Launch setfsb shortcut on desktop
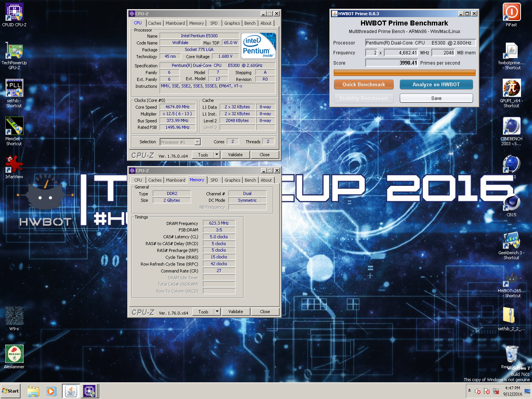Image resolution: width=532 pixels, height=399 pixels. pos(14,93)
